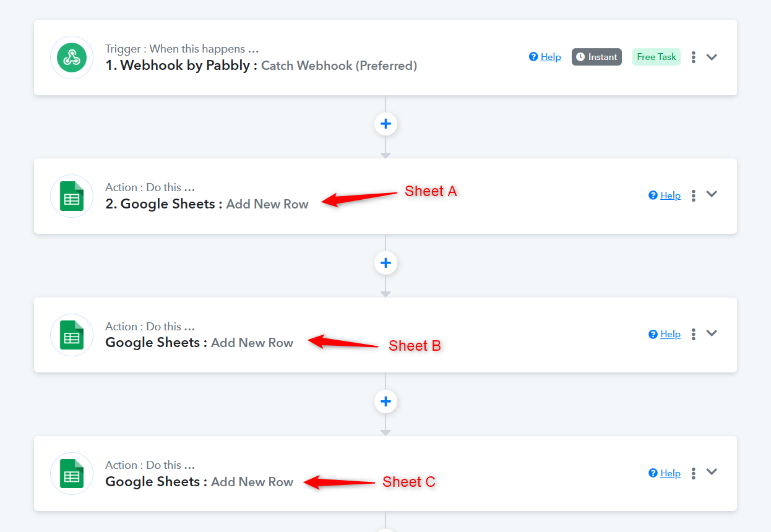Open the three-dot menu on Sheet C step

point(694,473)
